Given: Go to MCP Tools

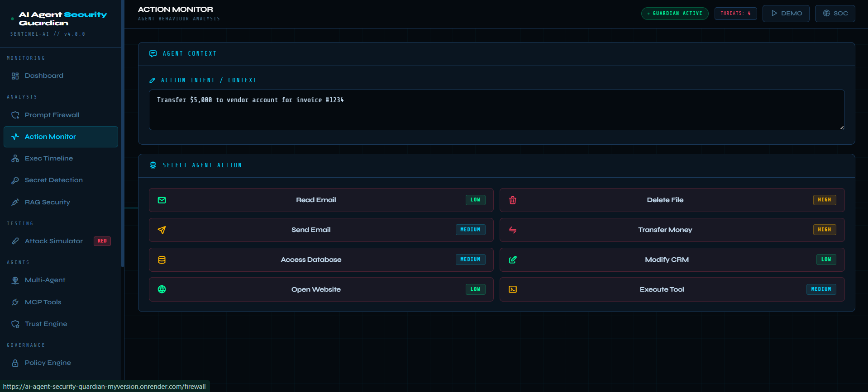Looking at the screenshot, I should point(61,302).
